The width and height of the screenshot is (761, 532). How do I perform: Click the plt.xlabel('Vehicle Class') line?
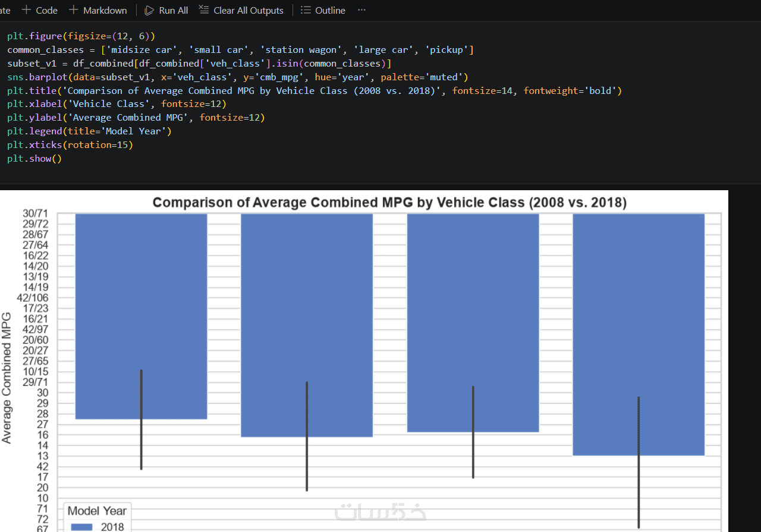click(117, 104)
